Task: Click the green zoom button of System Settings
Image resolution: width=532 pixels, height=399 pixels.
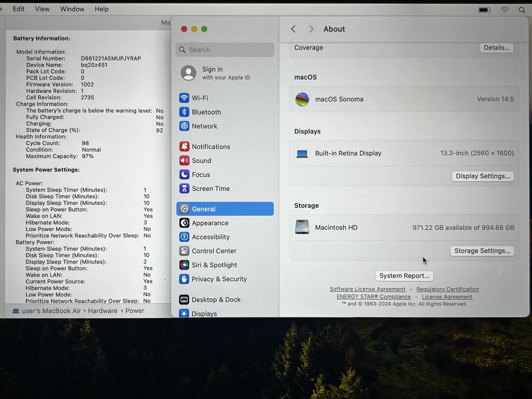Action: [204, 29]
